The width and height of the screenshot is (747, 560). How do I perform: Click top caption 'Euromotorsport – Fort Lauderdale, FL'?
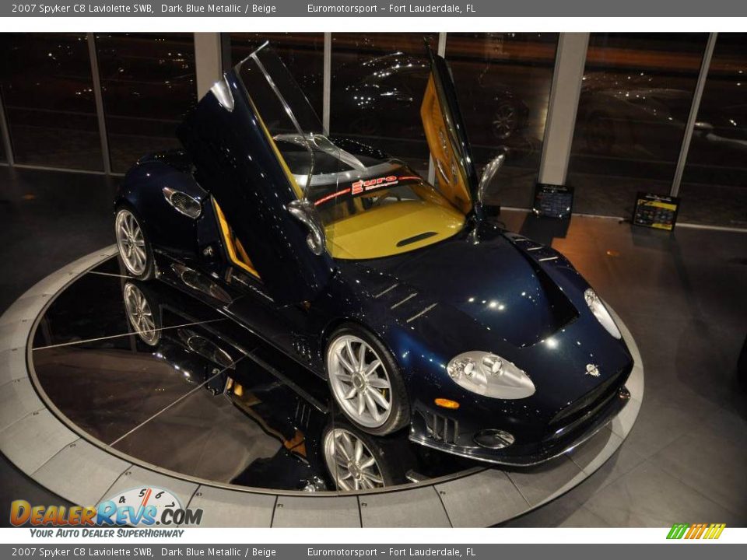pos(391,8)
